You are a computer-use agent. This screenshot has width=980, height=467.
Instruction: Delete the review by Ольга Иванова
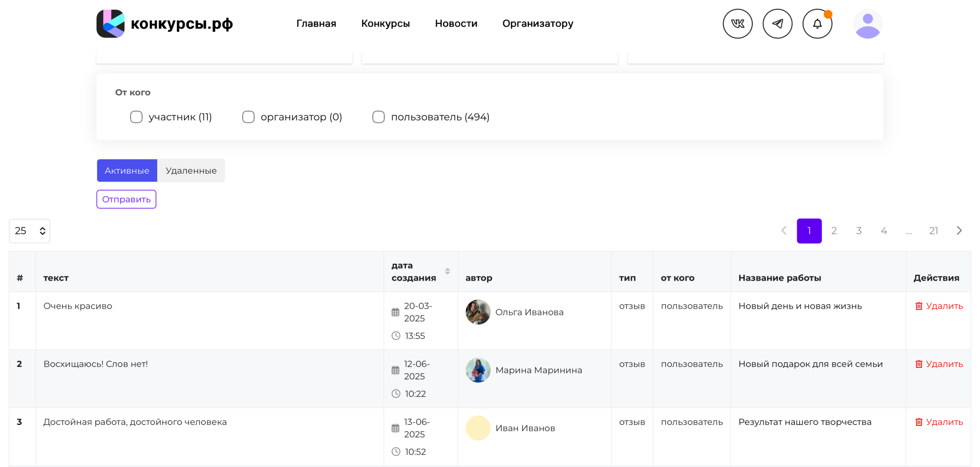tap(939, 306)
